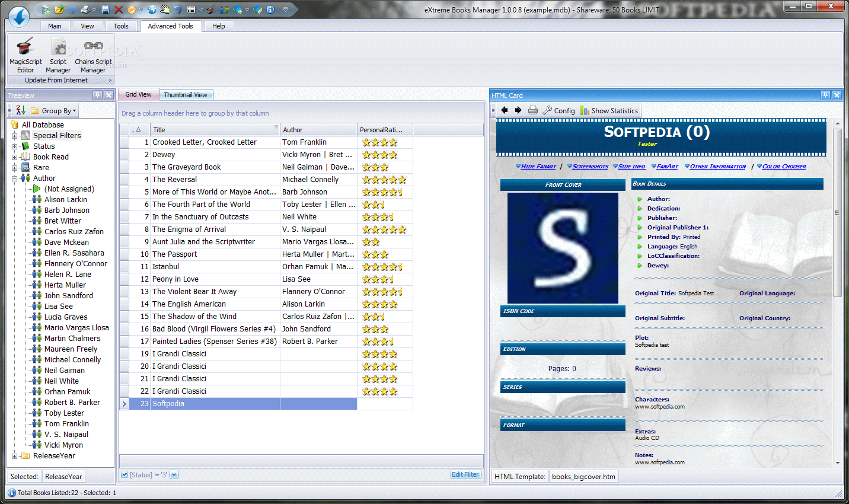Click the orange compass icon in quick toolbar
Screen dimensions: 849x504
tap(132, 9)
